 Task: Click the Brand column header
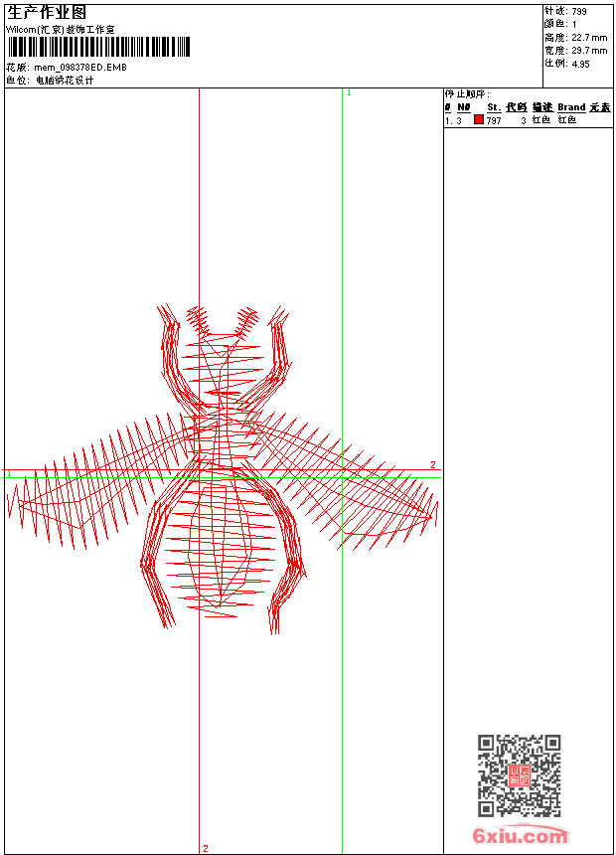[571, 107]
